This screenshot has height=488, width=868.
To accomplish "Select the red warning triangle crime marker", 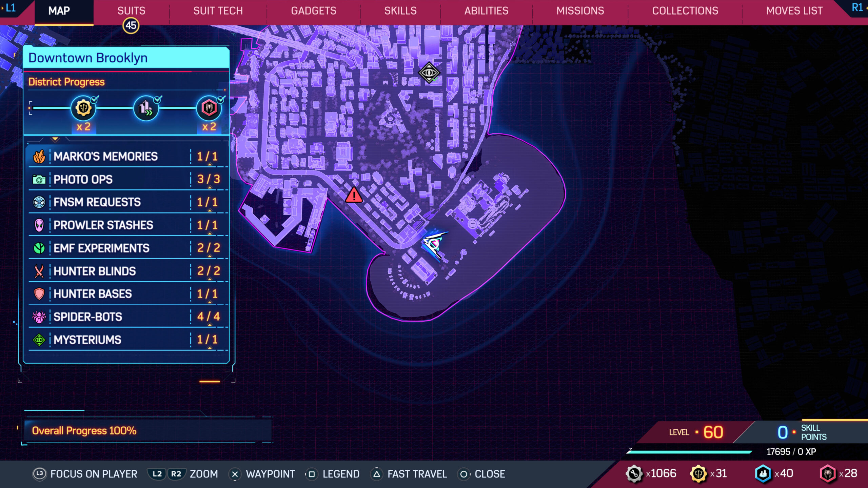I will point(354,196).
